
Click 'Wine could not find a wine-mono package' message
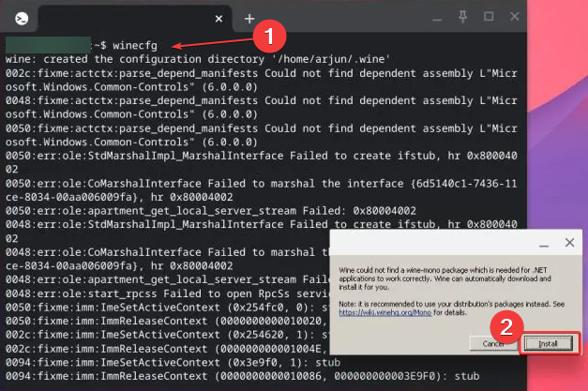(x=445, y=278)
